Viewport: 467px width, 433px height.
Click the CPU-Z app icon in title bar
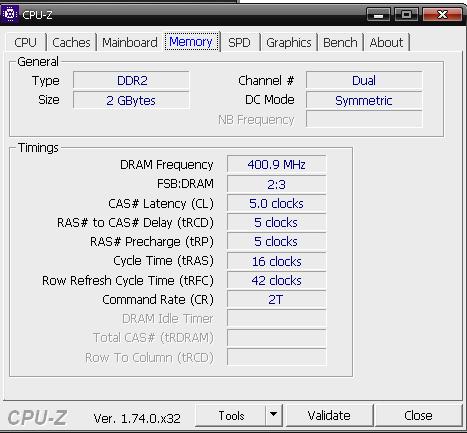[x=10, y=14]
